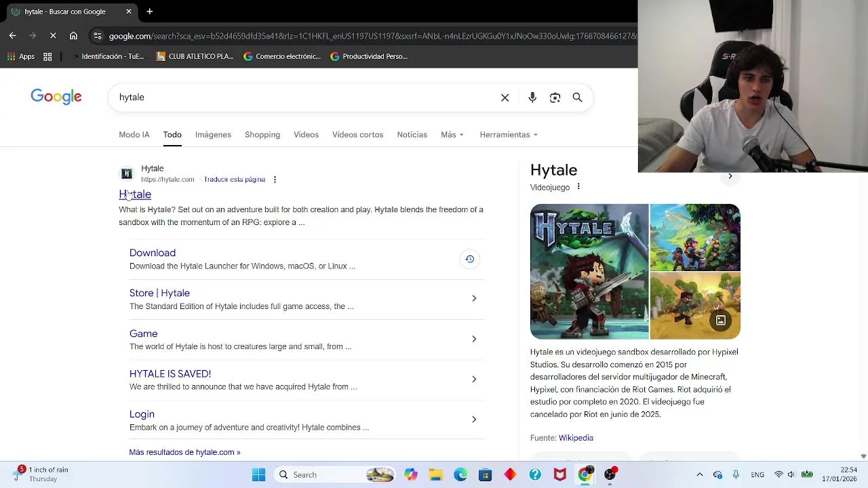The height and width of the screenshot is (488, 868).
Task: Switch to Chrome in the taskbar
Action: click(x=585, y=474)
